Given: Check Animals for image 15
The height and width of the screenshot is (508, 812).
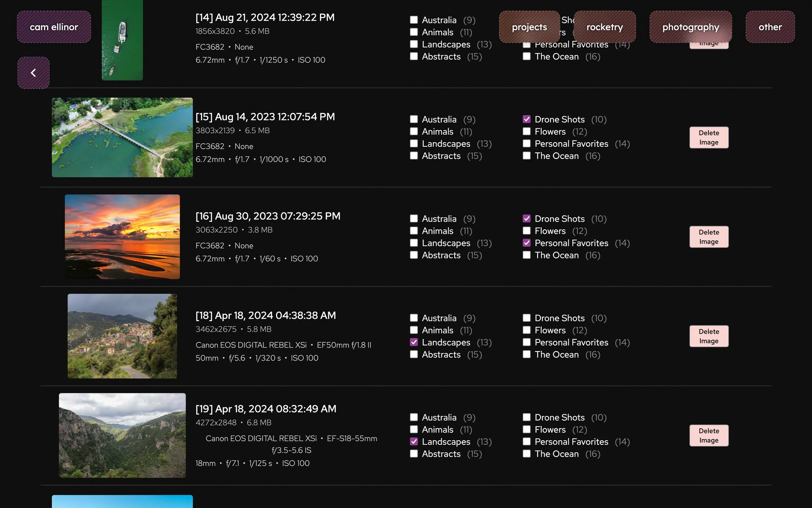Looking at the screenshot, I should click(414, 132).
